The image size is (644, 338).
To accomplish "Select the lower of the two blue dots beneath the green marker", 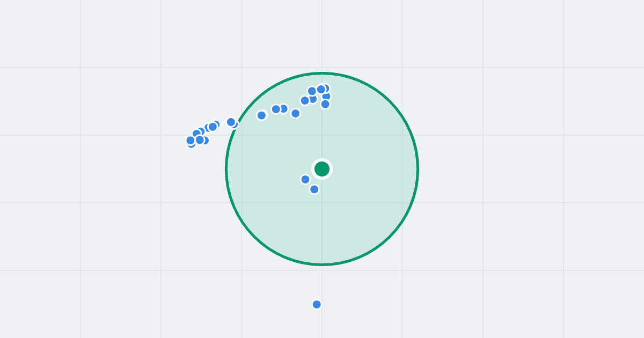I will (x=314, y=189).
